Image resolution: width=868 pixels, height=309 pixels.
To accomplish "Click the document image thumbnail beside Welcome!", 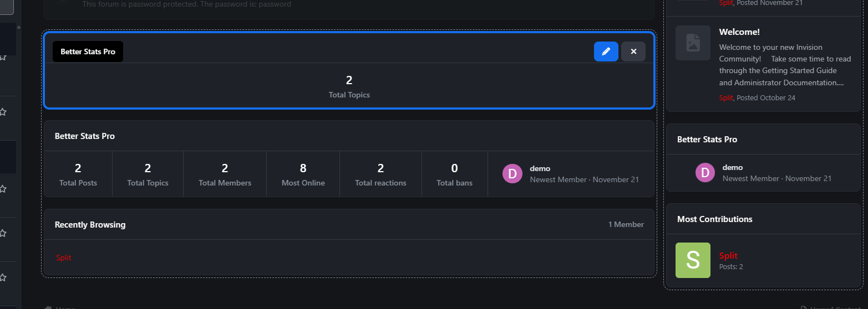I will pyautogui.click(x=693, y=43).
